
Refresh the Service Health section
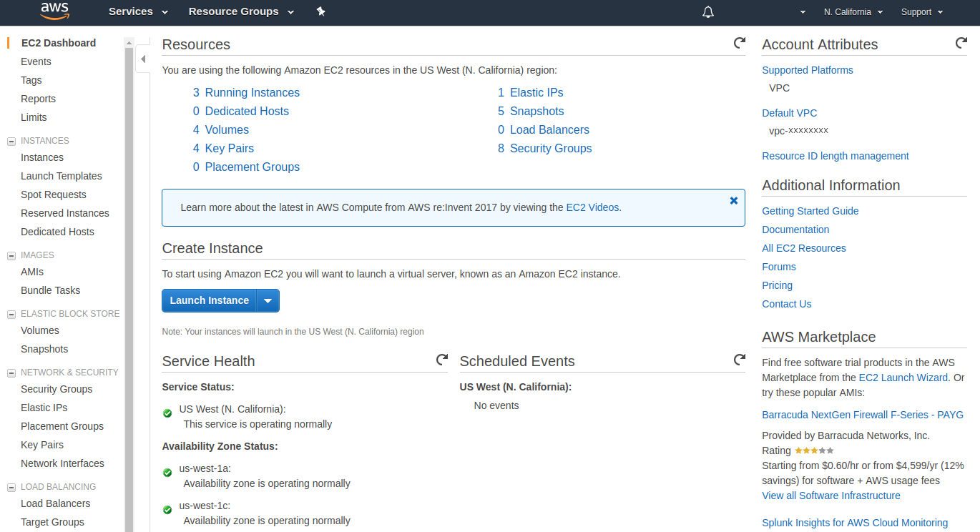(442, 359)
